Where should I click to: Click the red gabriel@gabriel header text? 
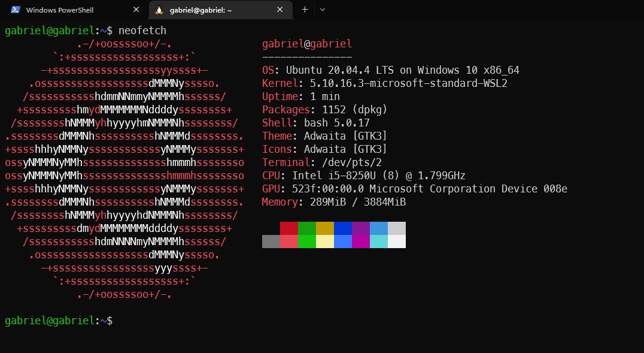[x=307, y=44]
